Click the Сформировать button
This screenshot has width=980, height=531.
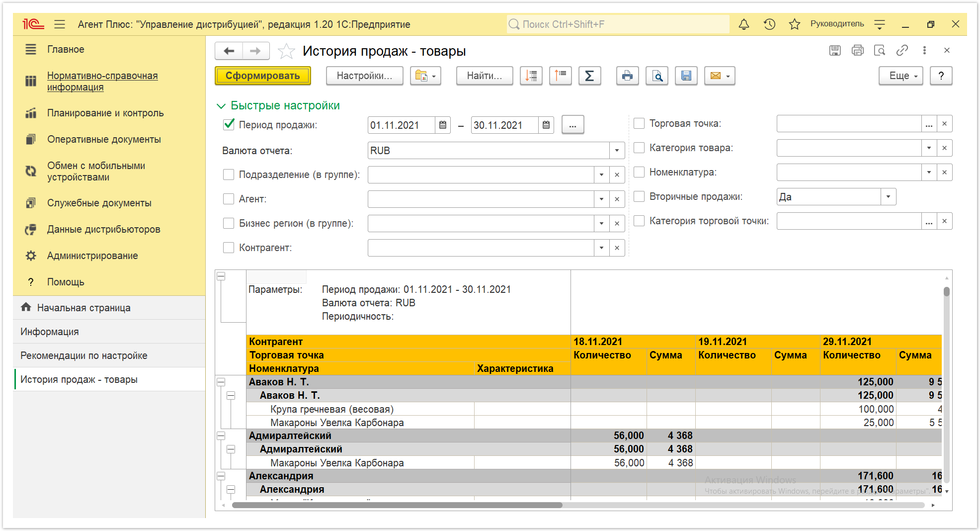263,76
